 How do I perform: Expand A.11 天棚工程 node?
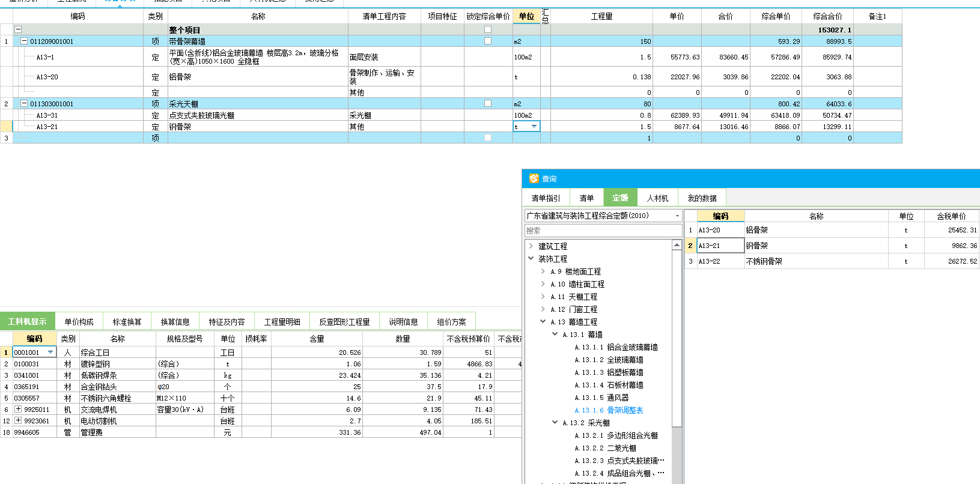point(543,297)
